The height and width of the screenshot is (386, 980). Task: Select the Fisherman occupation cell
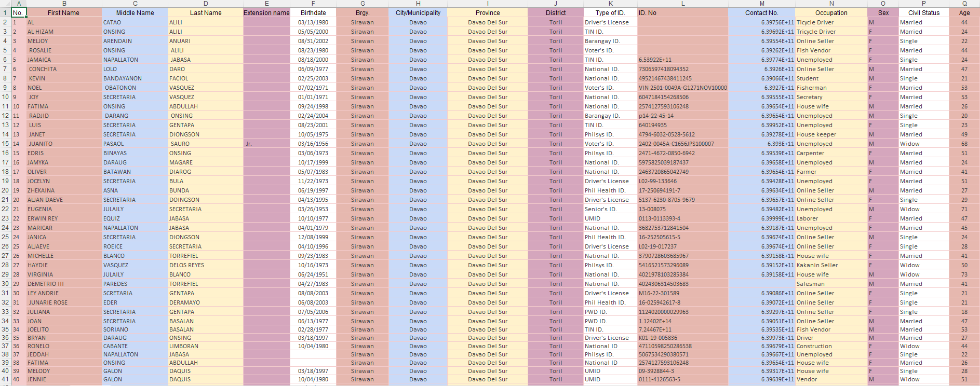[831, 88]
